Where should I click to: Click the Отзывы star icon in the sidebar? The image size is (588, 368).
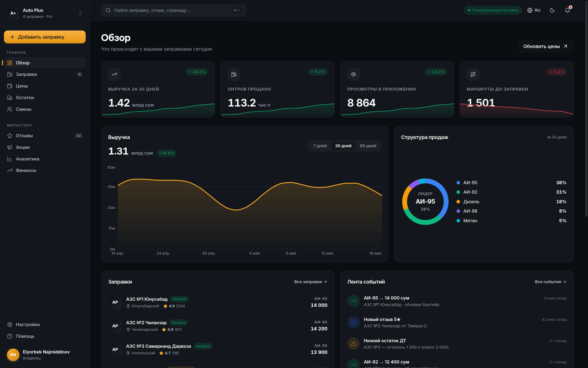[10, 136]
